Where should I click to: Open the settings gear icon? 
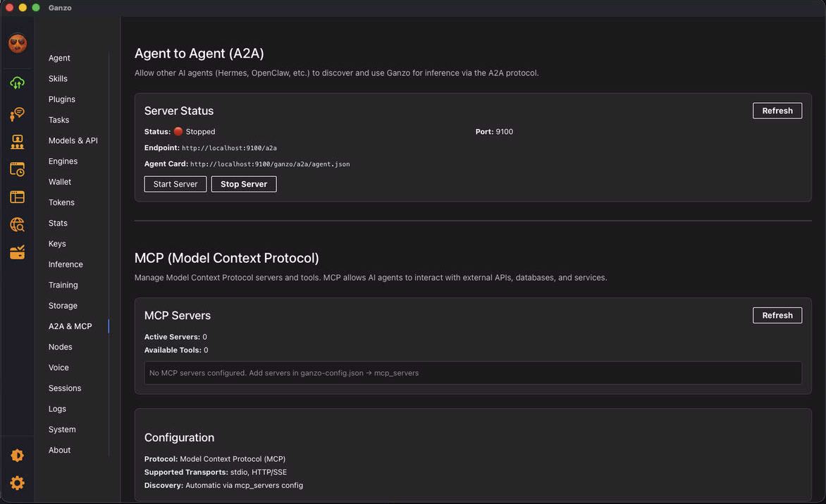pos(18,483)
